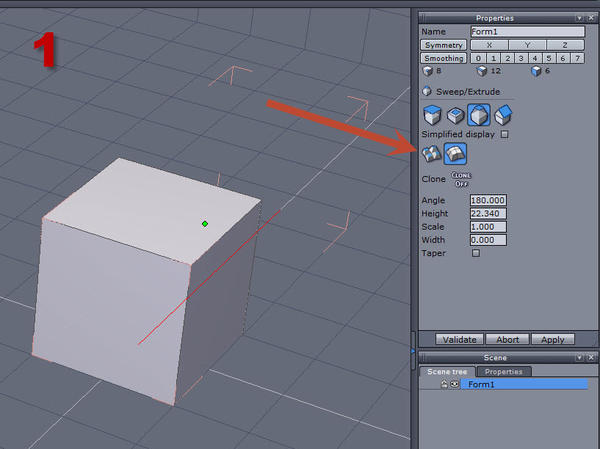Click the Height value field 22.340

pyautogui.click(x=488, y=214)
